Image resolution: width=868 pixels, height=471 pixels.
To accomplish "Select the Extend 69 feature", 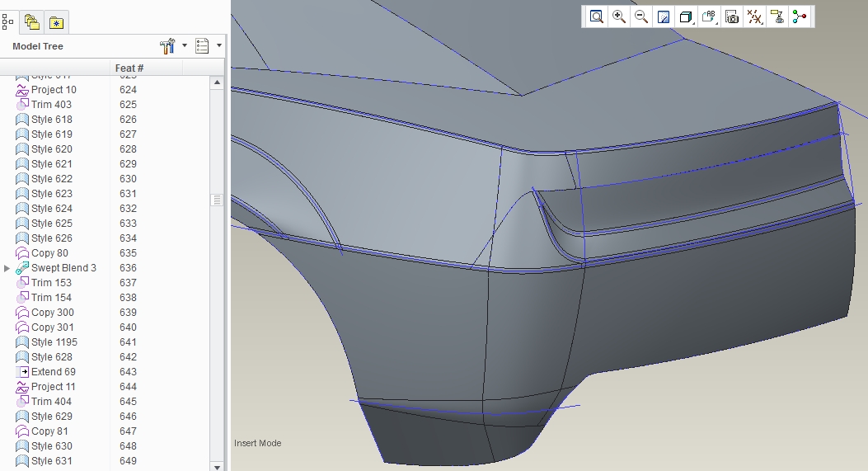I will [x=53, y=372].
